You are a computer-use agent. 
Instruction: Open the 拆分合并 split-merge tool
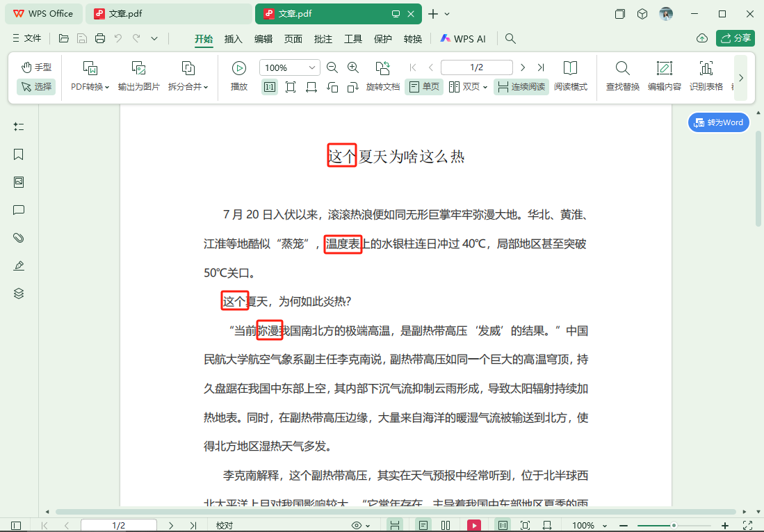(x=186, y=76)
